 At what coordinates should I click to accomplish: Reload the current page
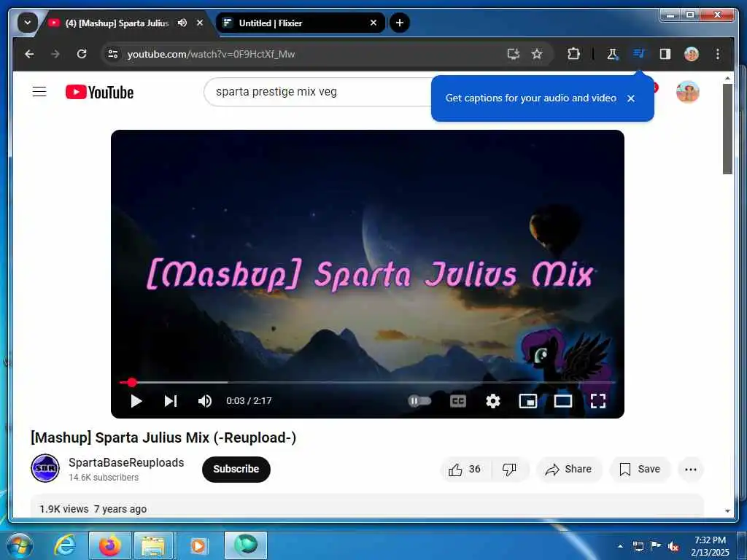[82, 54]
